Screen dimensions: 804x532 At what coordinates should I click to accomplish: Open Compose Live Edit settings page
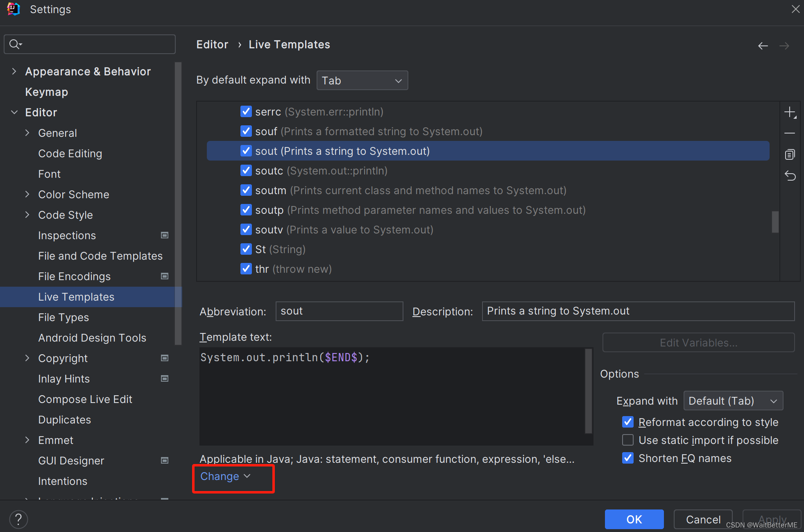pos(85,399)
